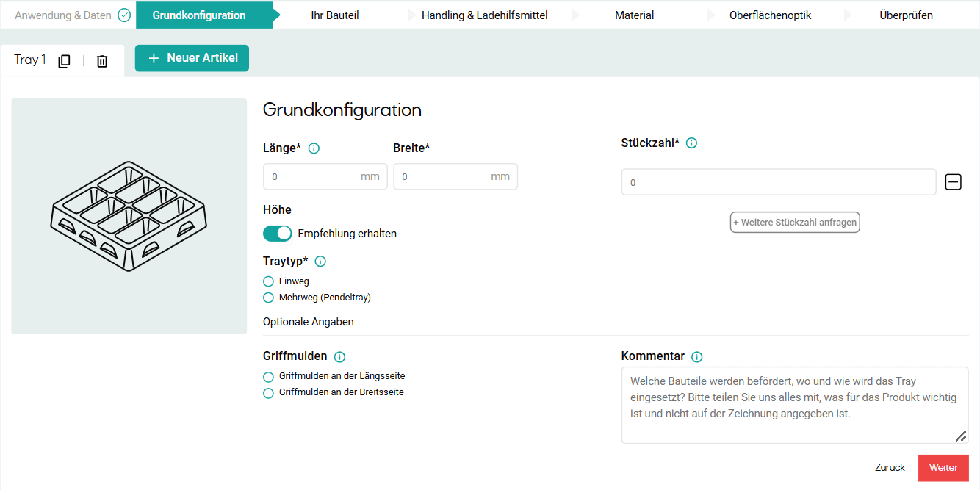Delete Tray 1 with the trash icon

tap(101, 60)
